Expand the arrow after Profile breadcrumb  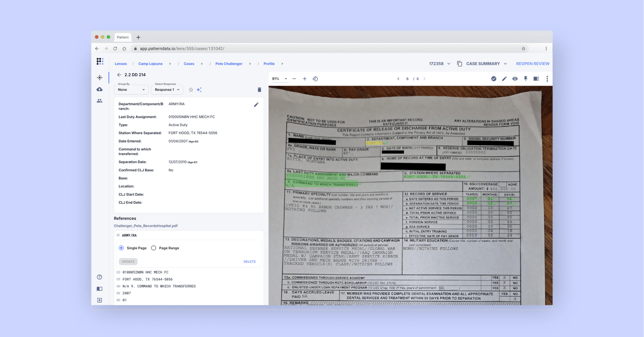pos(282,63)
